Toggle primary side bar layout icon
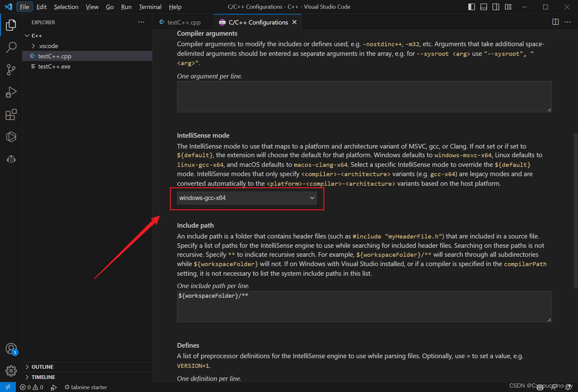Viewport: 578px width, 392px height. pyautogui.click(x=471, y=7)
